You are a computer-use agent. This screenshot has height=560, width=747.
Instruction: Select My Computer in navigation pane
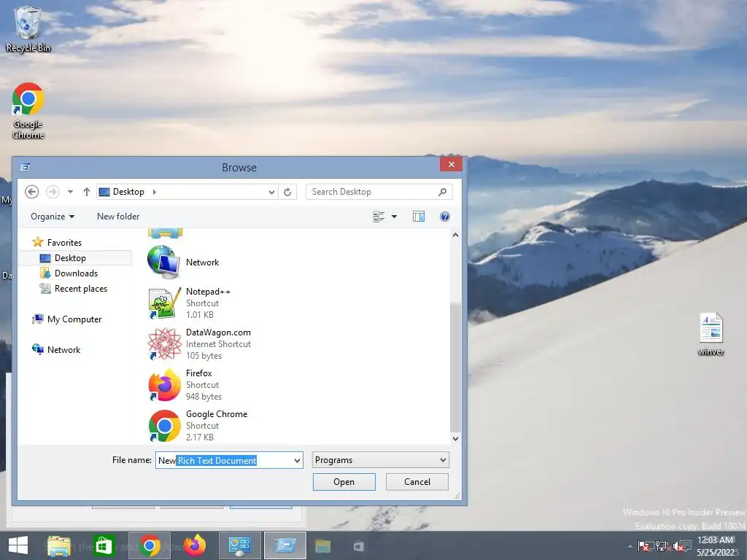pos(66,319)
